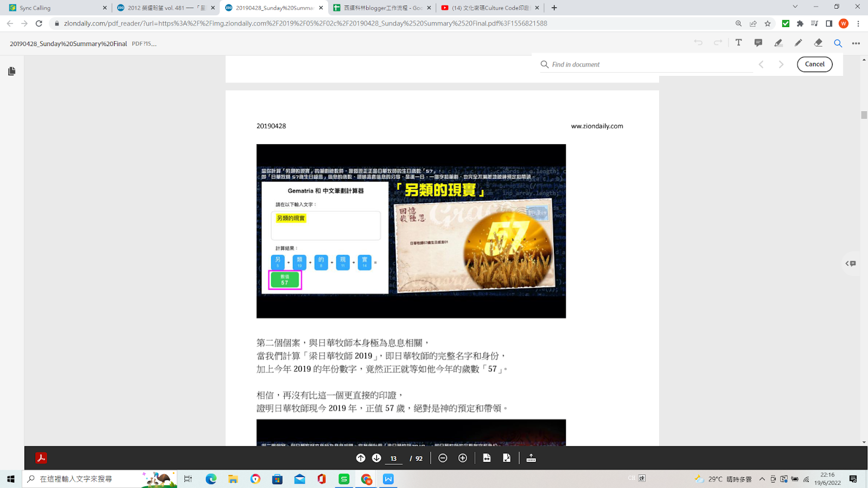Open Task View on the taskbar

188,479
